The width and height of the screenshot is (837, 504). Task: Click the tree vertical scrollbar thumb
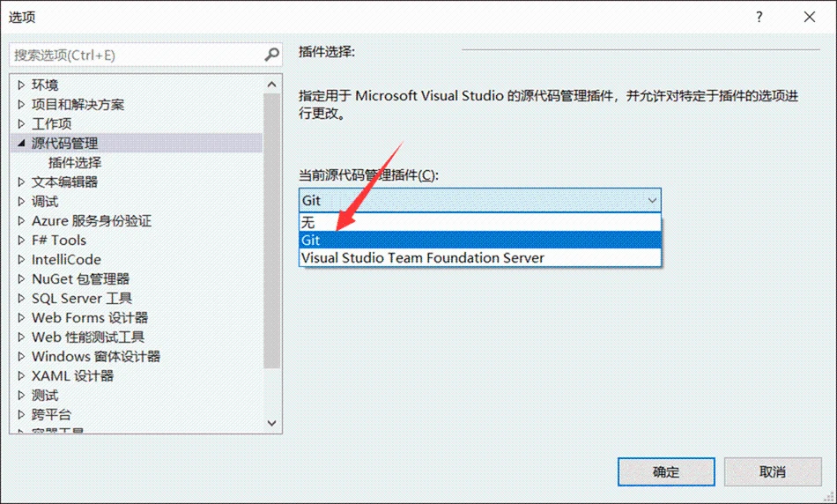(271, 231)
